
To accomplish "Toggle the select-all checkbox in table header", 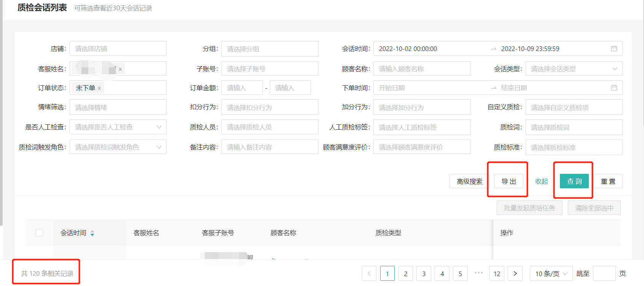I will (x=39, y=233).
